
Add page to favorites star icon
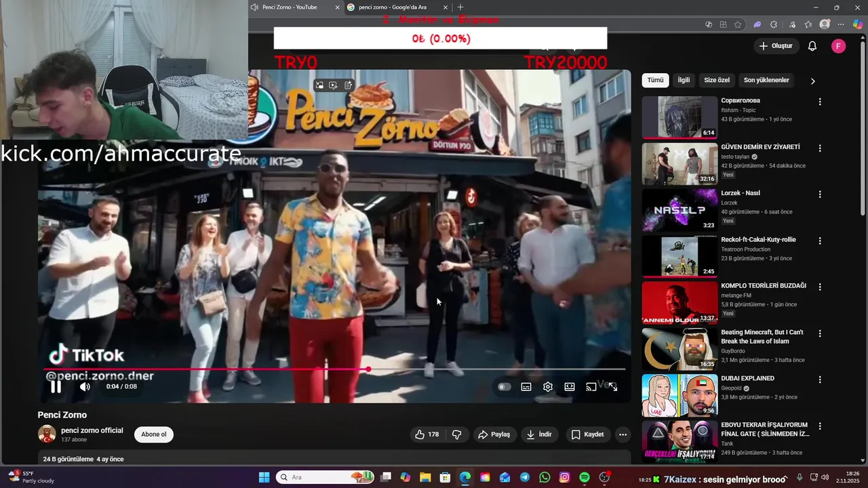pos(738,24)
